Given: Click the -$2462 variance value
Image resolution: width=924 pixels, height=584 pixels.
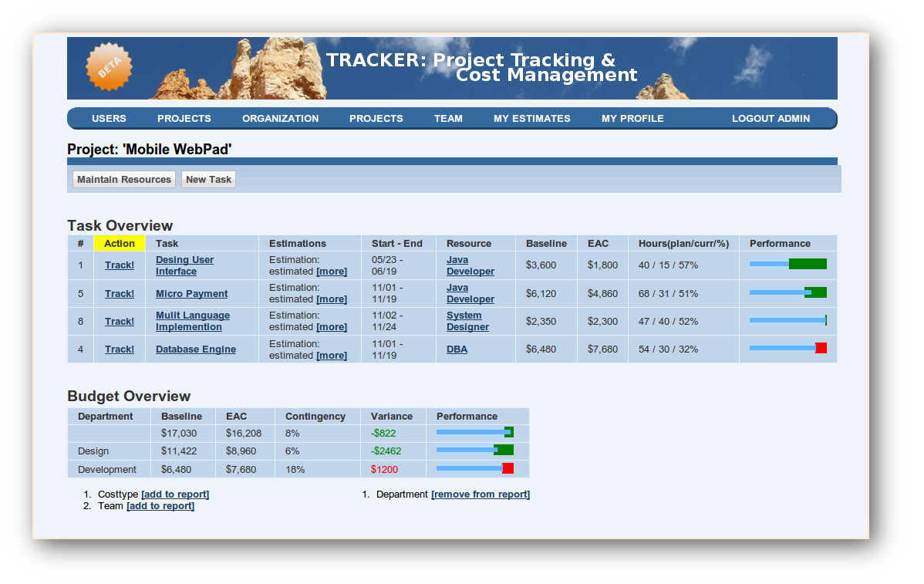Looking at the screenshot, I should tap(386, 451).
